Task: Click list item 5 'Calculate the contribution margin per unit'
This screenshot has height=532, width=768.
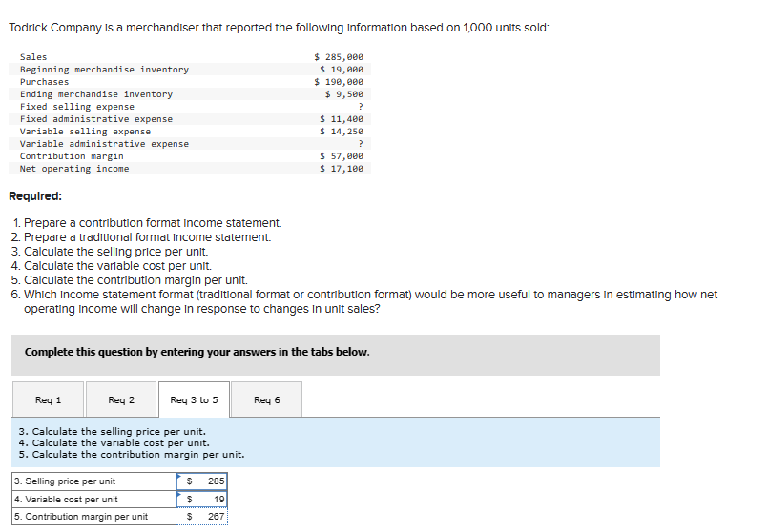Action: (130, 280)
